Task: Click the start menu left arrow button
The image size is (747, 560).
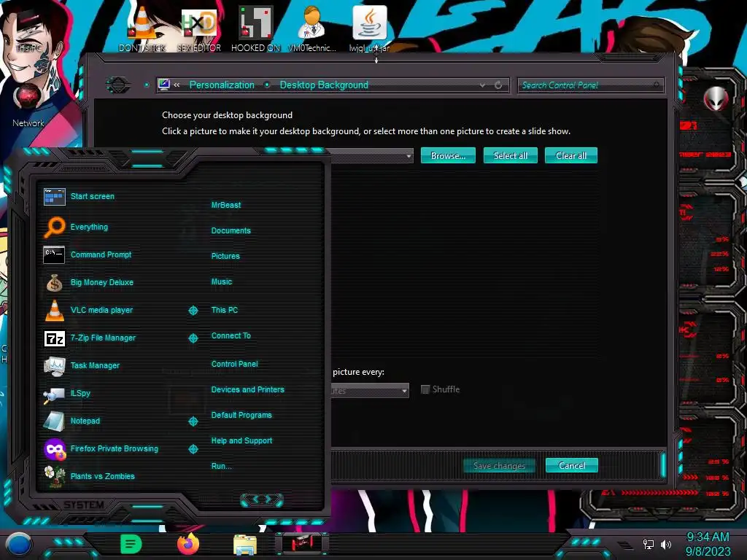Action: coord(255,499)
